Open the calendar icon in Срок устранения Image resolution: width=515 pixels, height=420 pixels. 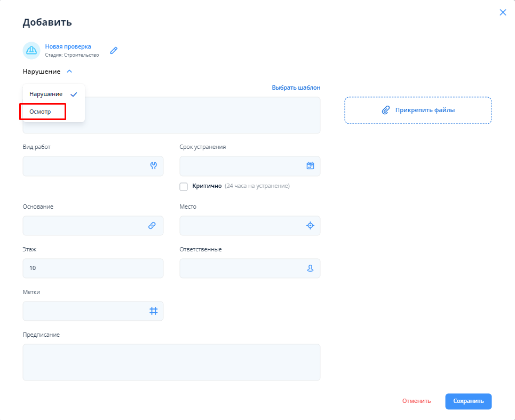click(x=310, y=166)
